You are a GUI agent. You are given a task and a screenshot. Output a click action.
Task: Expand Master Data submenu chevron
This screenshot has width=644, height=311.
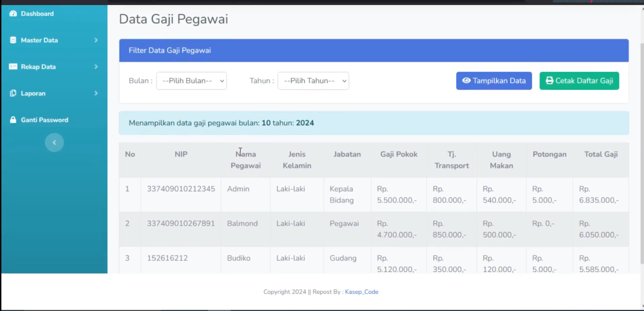click(96, 40)
